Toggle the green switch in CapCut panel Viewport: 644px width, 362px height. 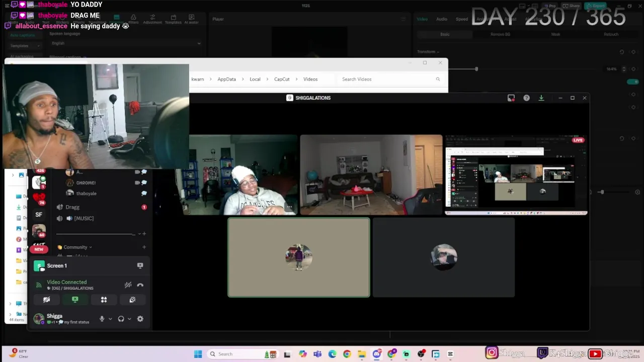[x=632, y=81]
